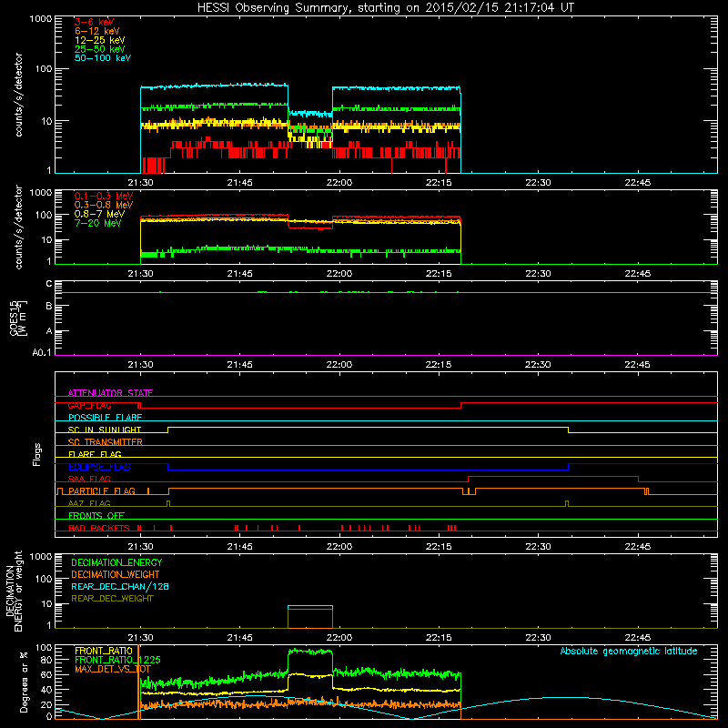The width and height of the screenshot is (728, 728).
Task: Click the blue ECLIPSE_FLAG label
Action: 99,467
